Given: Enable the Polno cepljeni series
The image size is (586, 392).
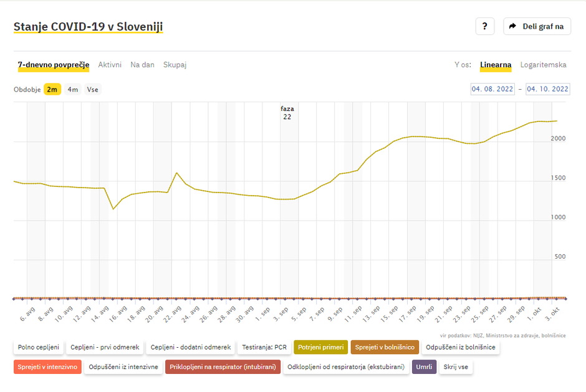Looking at the screenshot, I should pyautogui.click(x=39, y=347).
